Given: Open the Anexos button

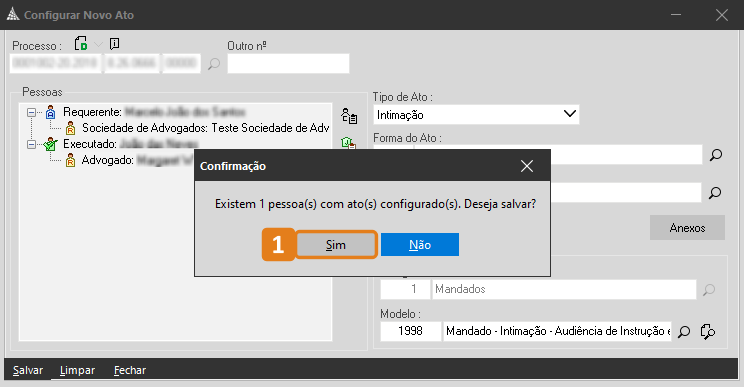Looking at the screenshot, I should coord(687,228).
